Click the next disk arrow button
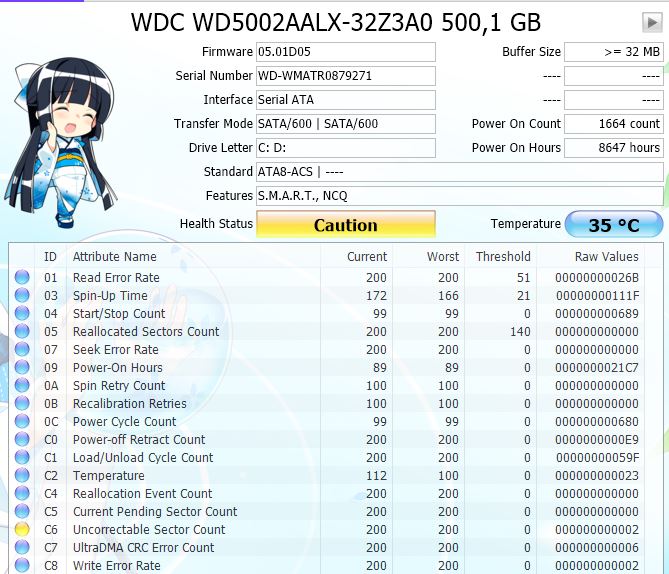The image size is (669, 574). click(x=652, y=22)
